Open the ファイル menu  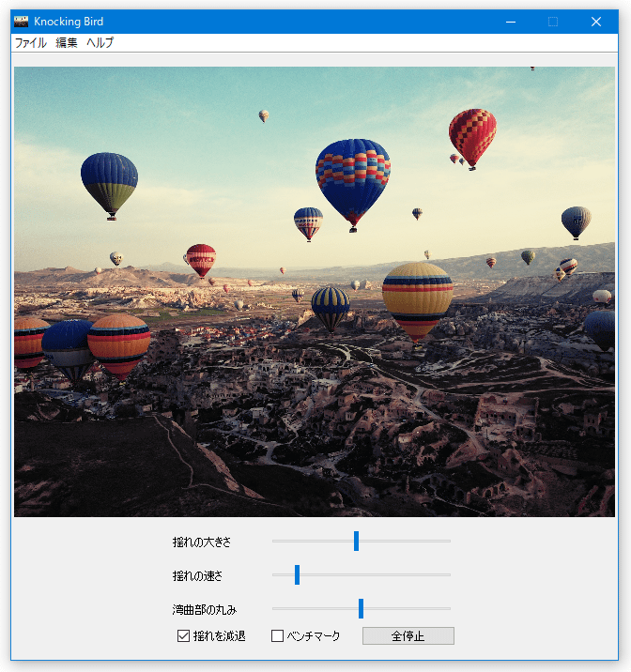(x=30, y=43)
